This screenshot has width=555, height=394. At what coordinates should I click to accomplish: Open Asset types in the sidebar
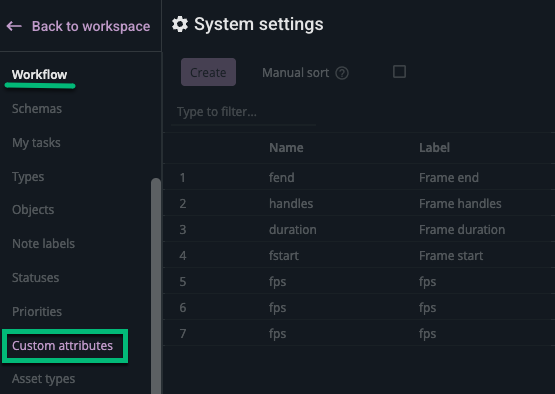(43, 379)
